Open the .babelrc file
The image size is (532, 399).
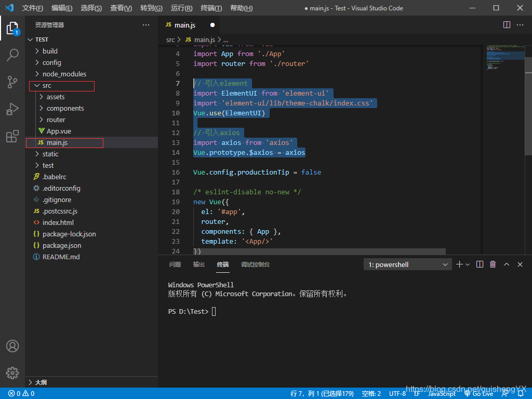54,177
